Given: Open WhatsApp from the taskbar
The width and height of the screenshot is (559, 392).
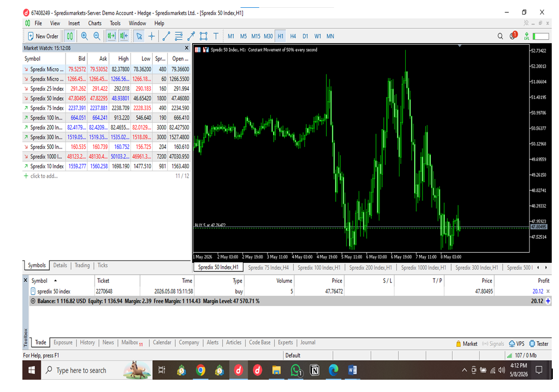Looking at the screenshot, I should click(296, 370).
